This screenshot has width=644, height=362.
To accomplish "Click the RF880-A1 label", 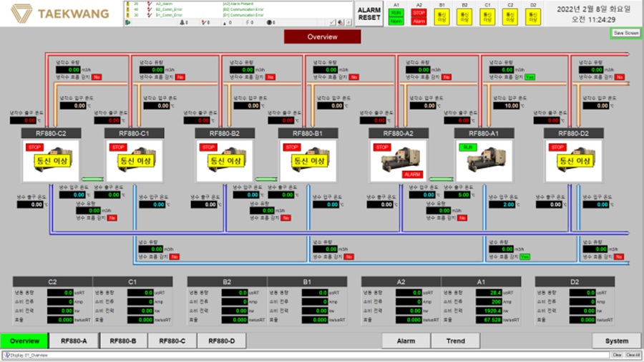I will [484, 133].
